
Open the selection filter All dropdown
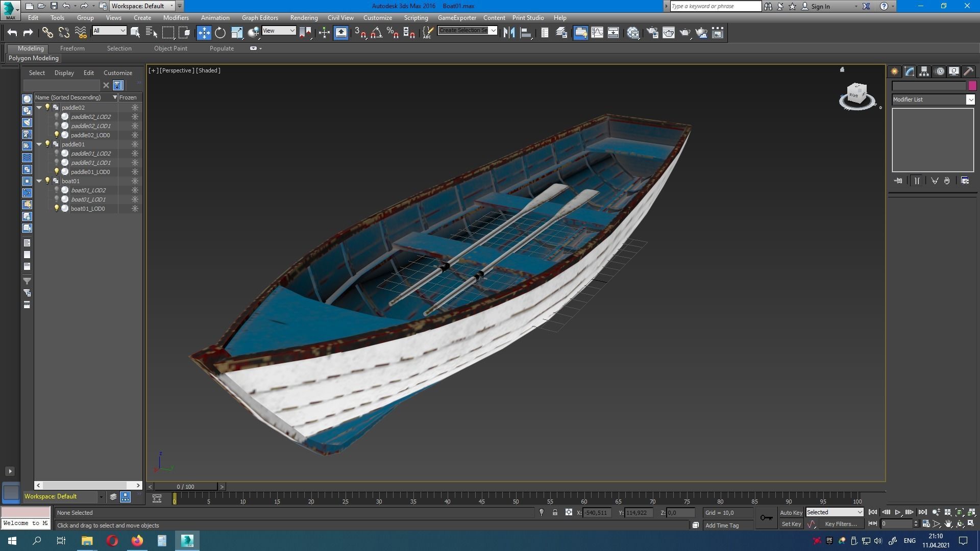(x=109, y=31)
